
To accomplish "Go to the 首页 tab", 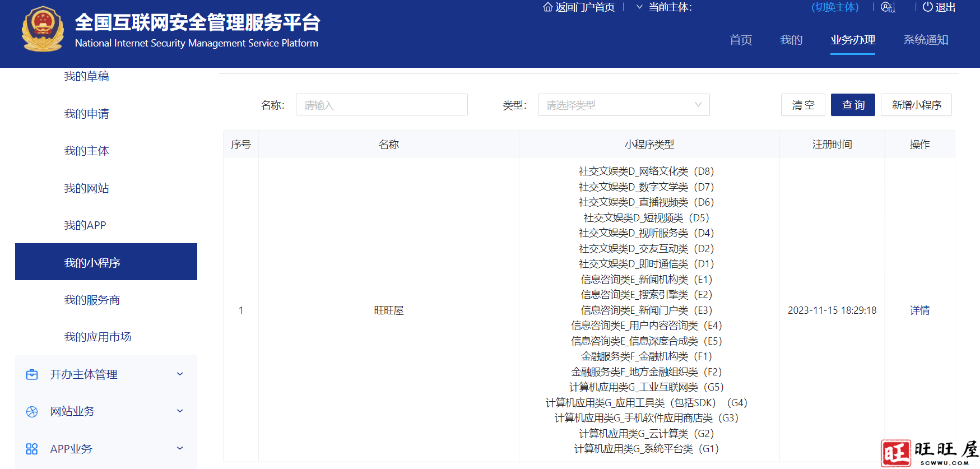I will point(741,40).
